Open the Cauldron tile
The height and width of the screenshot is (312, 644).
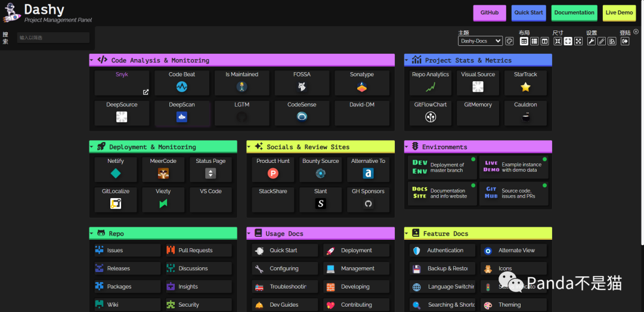click(525, 113)
